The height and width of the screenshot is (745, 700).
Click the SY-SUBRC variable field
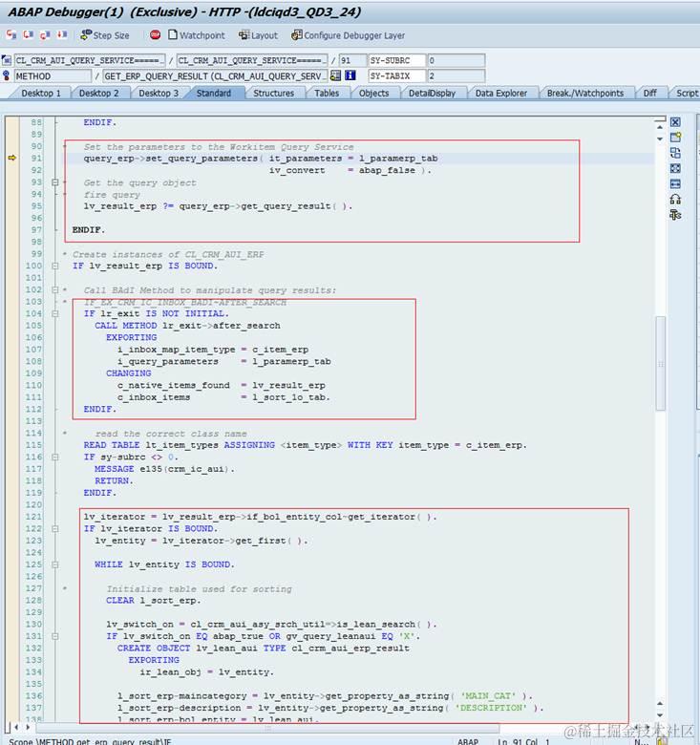pos(397,60)
